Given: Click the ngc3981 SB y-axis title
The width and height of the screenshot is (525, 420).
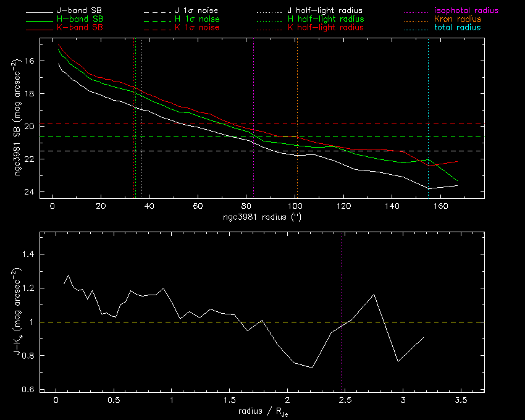Looking at the screenshot, I should pyautogui.click(x=20, y=119).
